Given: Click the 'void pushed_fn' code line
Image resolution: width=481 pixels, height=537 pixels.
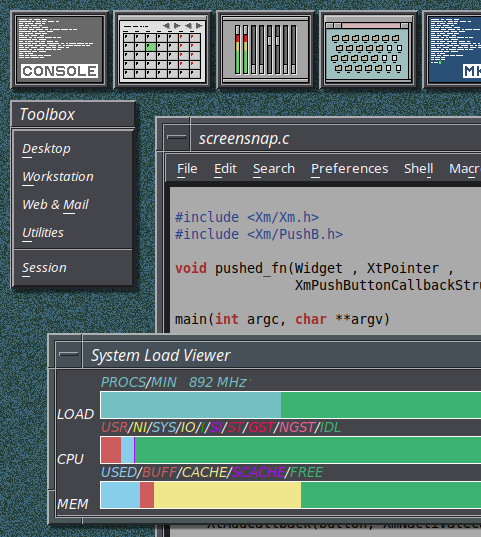Looking at the screenshot, I should point(314,268).
